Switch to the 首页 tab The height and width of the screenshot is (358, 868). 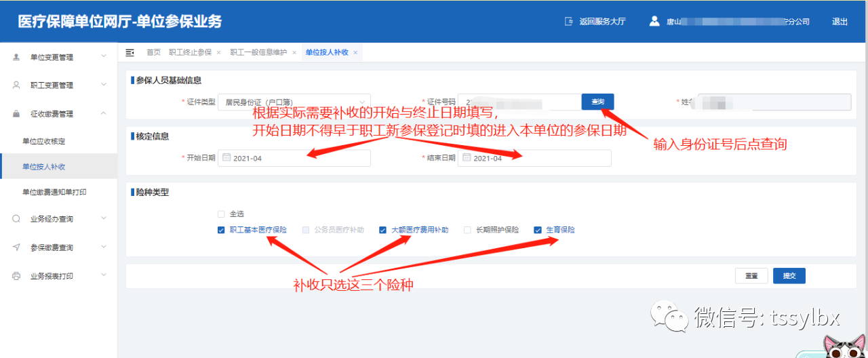tap(154, 52)
